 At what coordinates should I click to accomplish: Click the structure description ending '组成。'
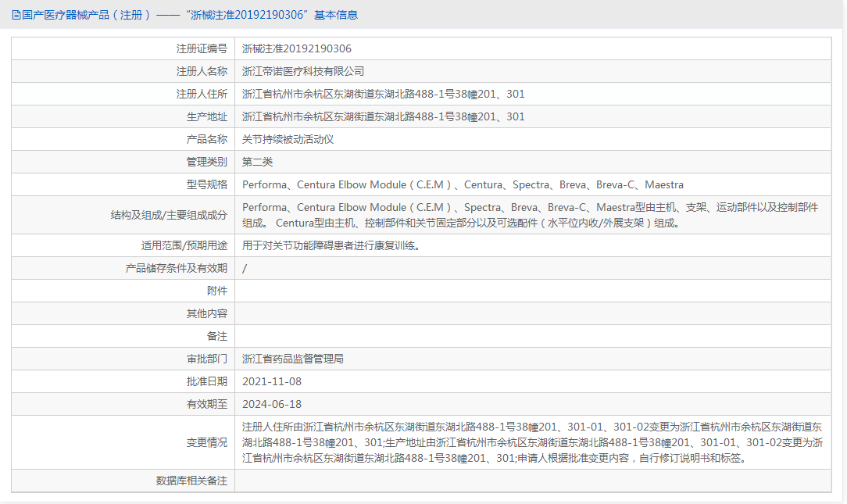click(531, 215)
